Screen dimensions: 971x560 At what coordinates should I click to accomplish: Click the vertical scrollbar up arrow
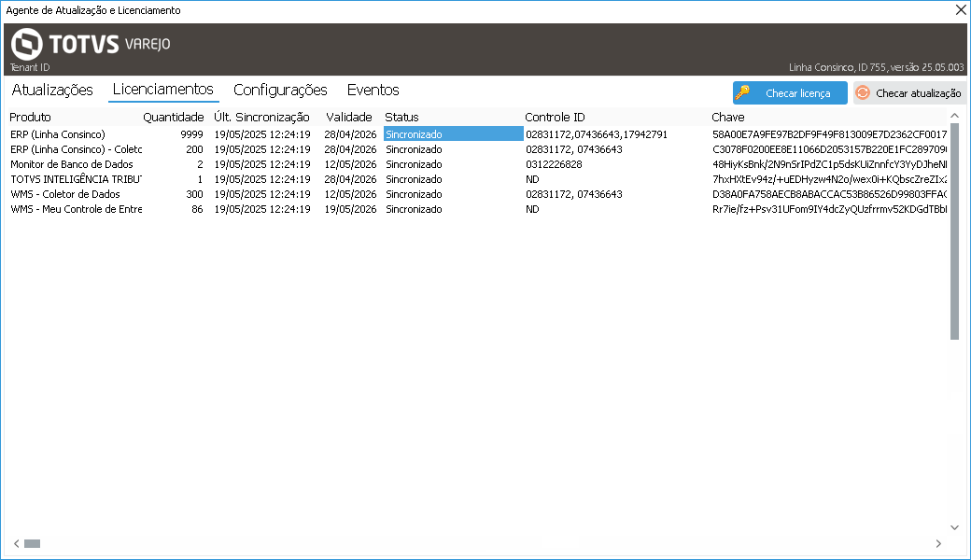coord(954,116)
